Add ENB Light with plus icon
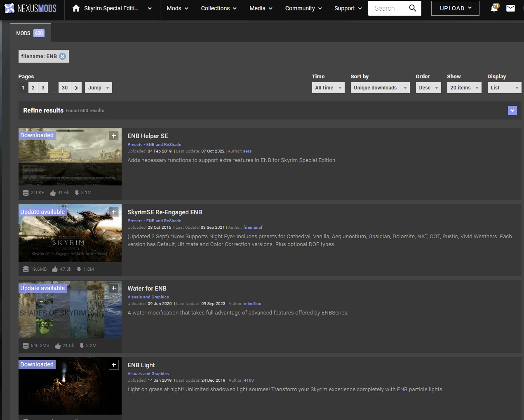This screenshot has width=524, height=420. 114,365
